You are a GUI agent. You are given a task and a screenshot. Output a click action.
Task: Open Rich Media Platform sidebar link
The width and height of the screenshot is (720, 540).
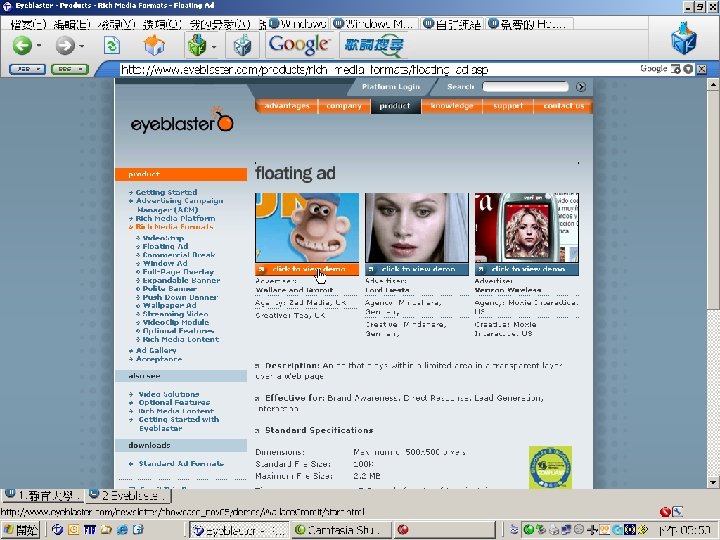(175, 219)
